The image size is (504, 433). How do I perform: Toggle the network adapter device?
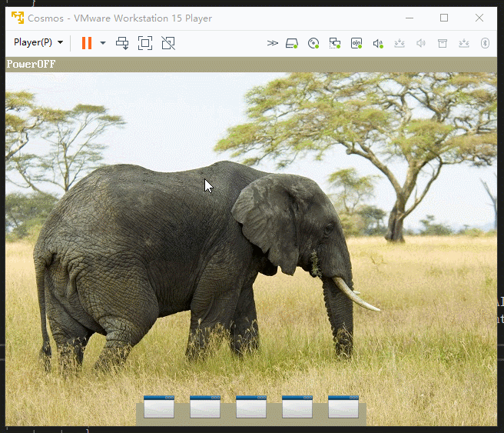click(335, 43)
